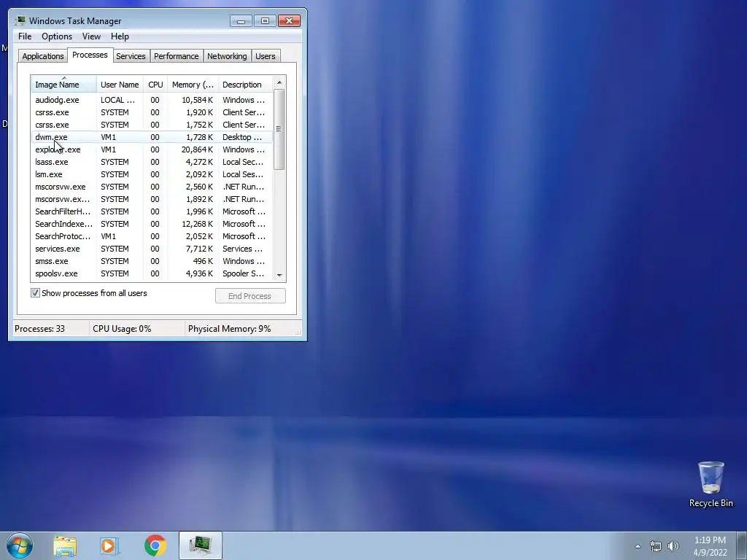Image resolution: width=747 pixels, height=560 pixels.
Task: Click the CPU Usage: 0% status
Action: pyautogui.click(x=122, y=329)
